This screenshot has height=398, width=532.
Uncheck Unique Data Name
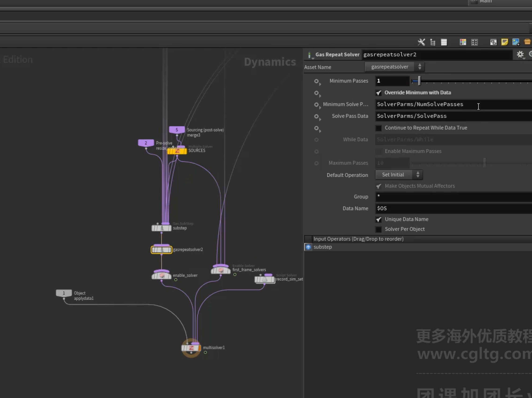pyautogui.click(x=379, y=219)
